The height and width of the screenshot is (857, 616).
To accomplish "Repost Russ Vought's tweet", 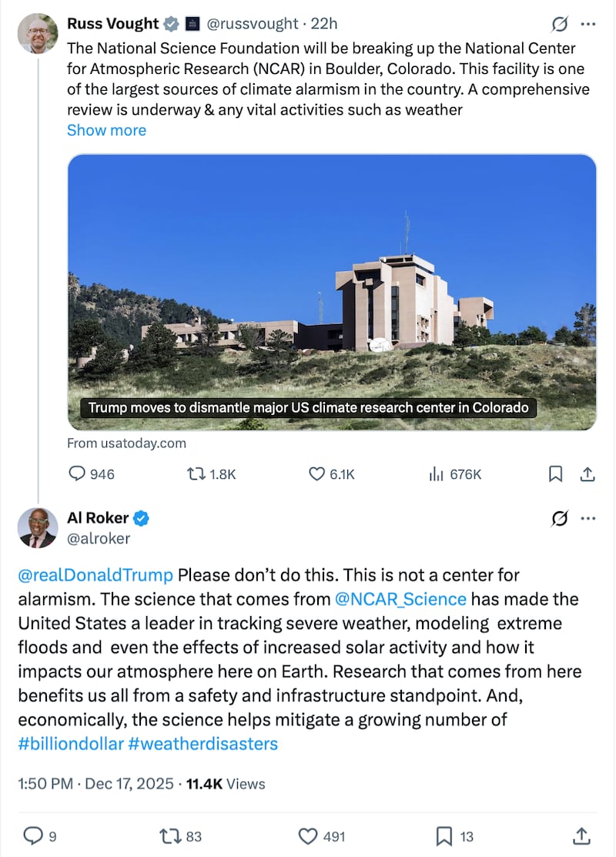I will click(x=198, y=474).
